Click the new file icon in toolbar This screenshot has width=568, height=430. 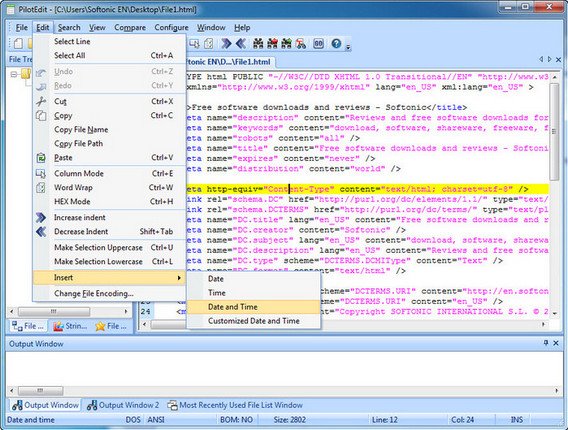point(18,44)
